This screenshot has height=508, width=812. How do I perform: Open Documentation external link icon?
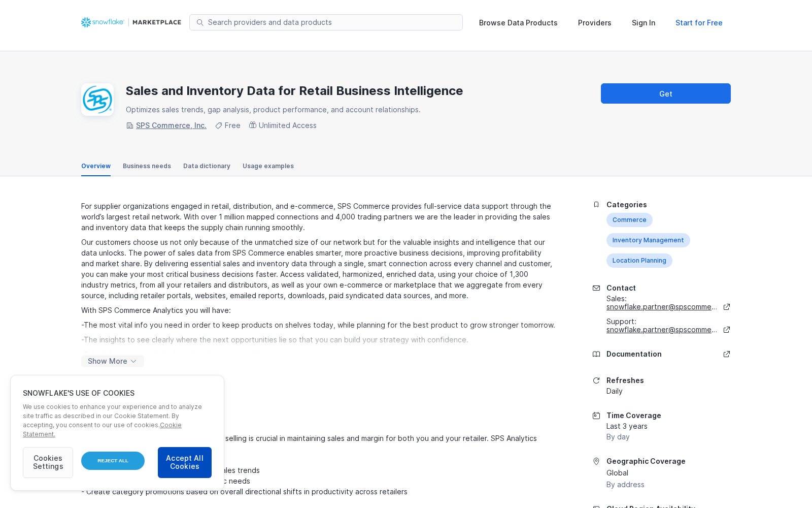click(x=727, y=354)
